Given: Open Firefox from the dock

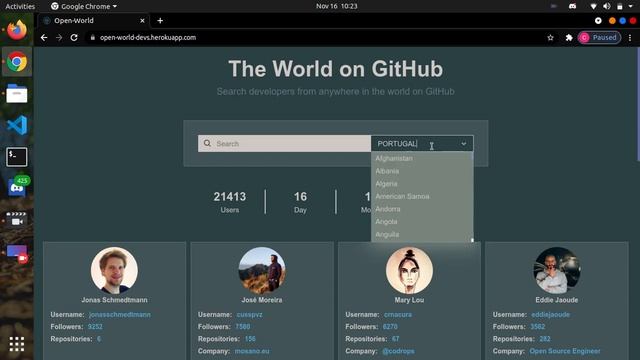Looking at the screenshot, I should coord(17,30).
